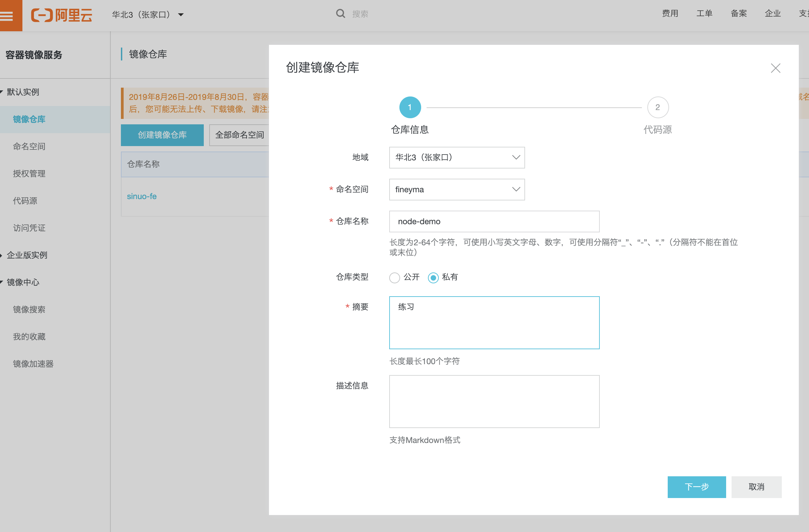Screen dimensions: 809x532
Task: Open 镜像加速器 in sidebar
Action: coord(33,364)
